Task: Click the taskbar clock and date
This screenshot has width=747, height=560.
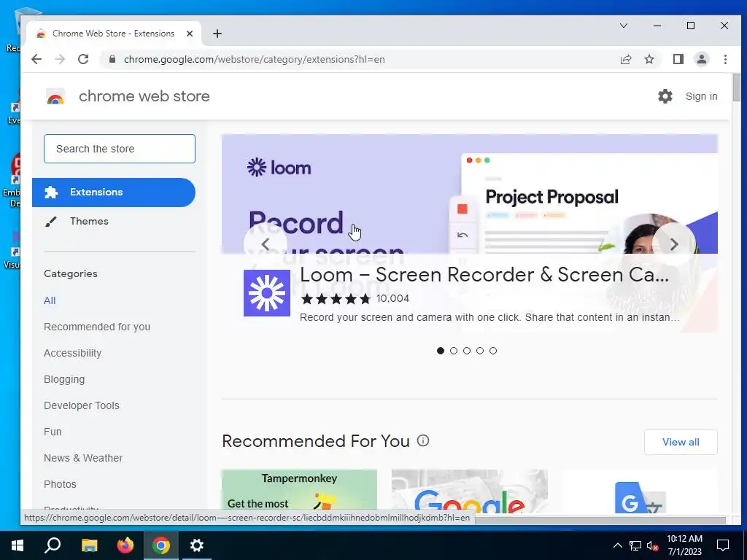Action: point(684,545)
